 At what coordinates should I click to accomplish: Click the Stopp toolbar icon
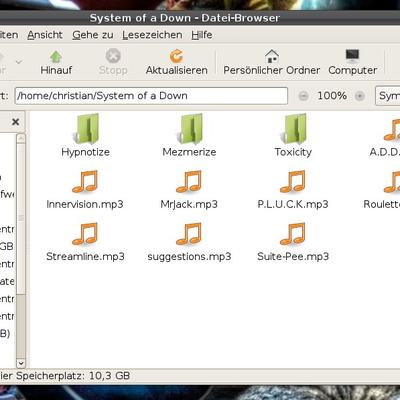point(113,56)
